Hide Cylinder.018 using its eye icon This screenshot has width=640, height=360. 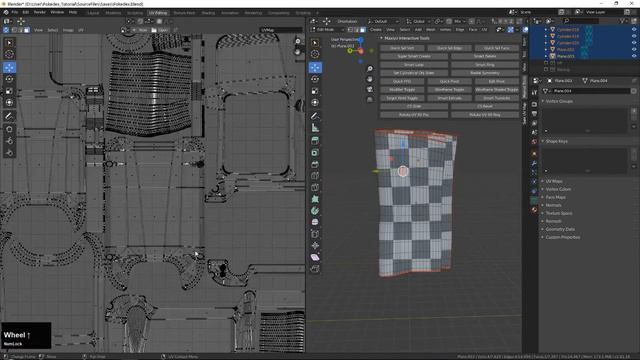pos(634,30)
